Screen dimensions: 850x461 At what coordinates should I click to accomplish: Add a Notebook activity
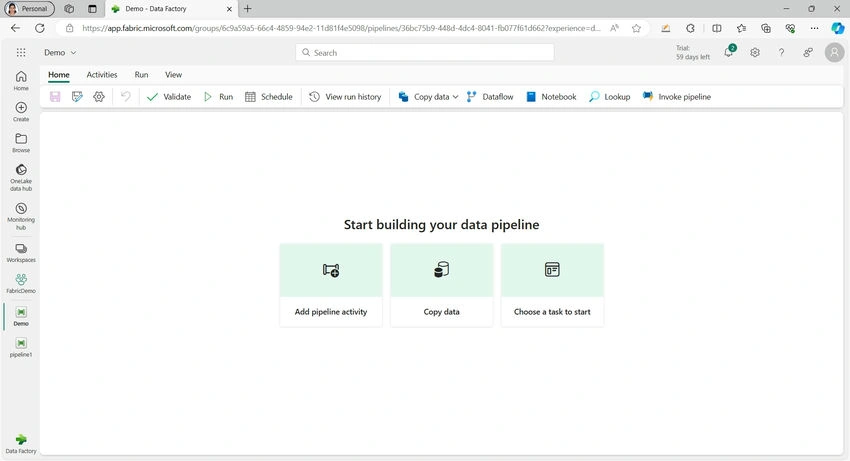coord(551,97)
